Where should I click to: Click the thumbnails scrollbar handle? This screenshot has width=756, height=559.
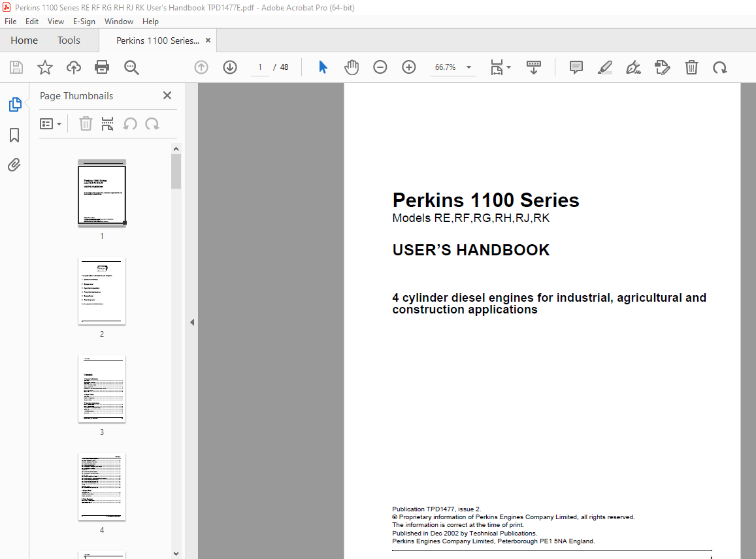[x=176, y=172]
